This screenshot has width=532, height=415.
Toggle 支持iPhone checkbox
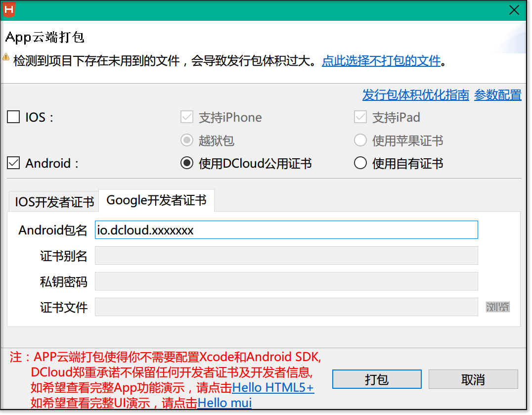[187, 117]
